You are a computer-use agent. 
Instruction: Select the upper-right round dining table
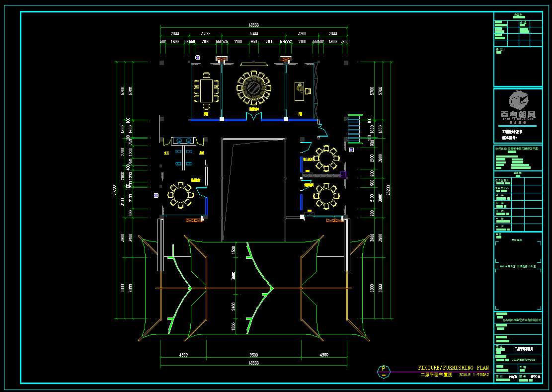coord(326,158)
